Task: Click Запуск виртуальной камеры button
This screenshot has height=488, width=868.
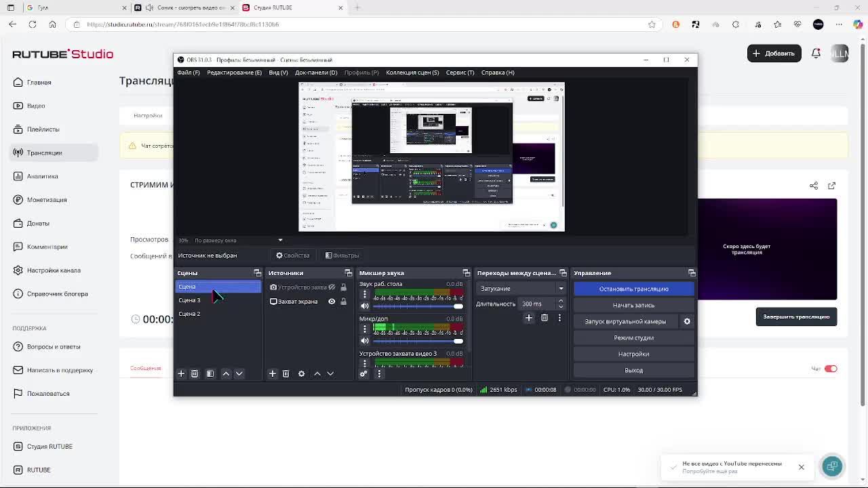Action: point(625,321)
